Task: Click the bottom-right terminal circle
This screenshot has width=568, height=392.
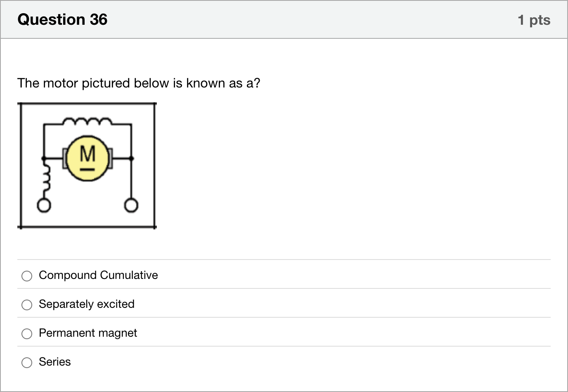Action: [131, 205]
